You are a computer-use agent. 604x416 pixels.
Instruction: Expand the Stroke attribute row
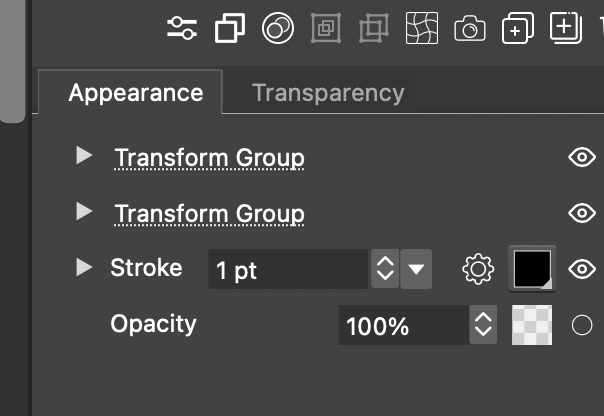(85, 267)
